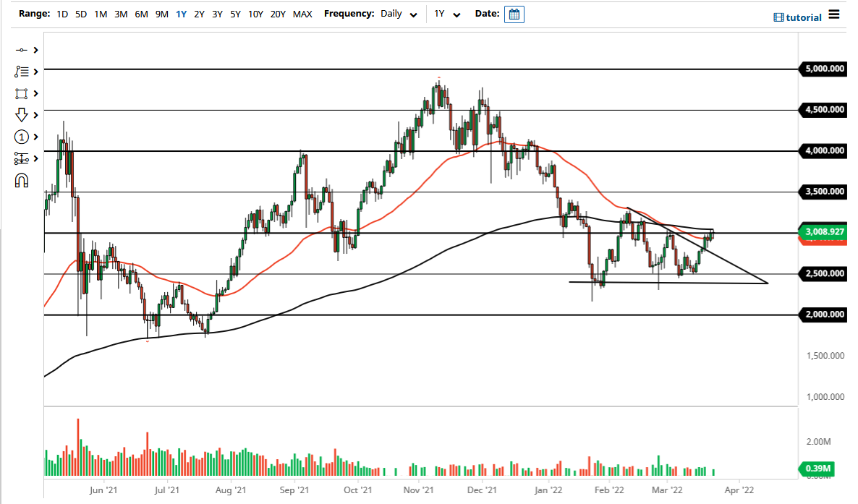Viewport: 858px width, 504px height.
Task: Open the hamburger menu at top right
Action: click(x=834, y=14)
